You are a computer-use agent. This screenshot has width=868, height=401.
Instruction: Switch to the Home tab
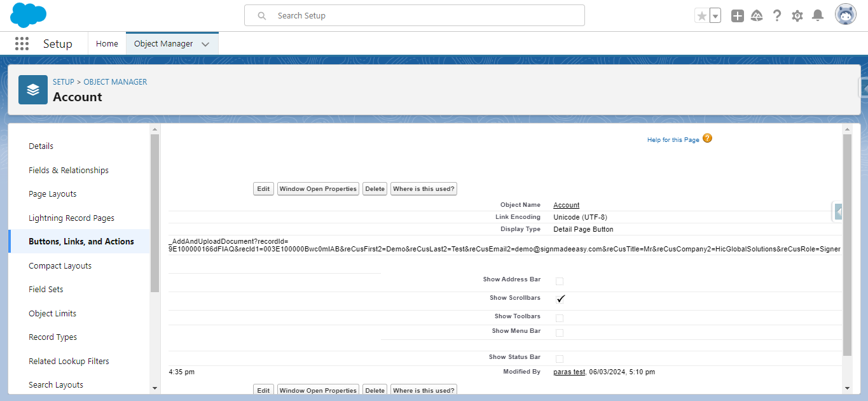(107, 44)
